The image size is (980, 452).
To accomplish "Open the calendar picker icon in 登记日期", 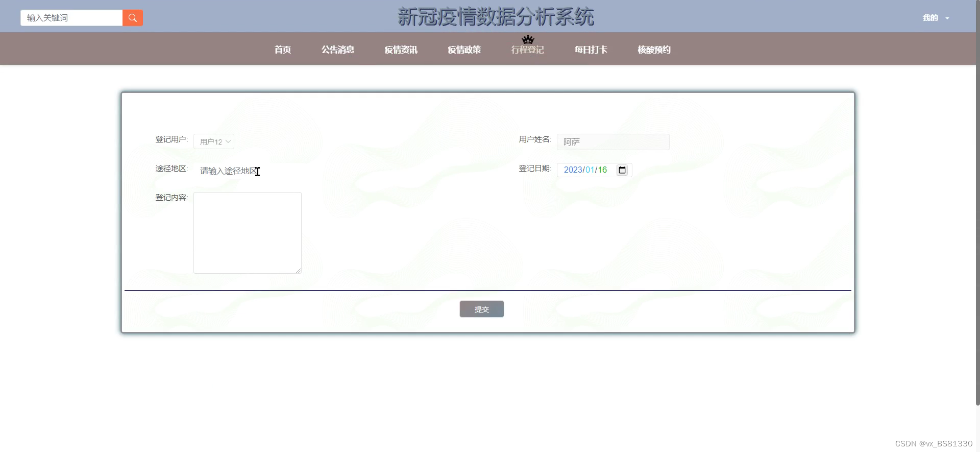I will point(622,170).
